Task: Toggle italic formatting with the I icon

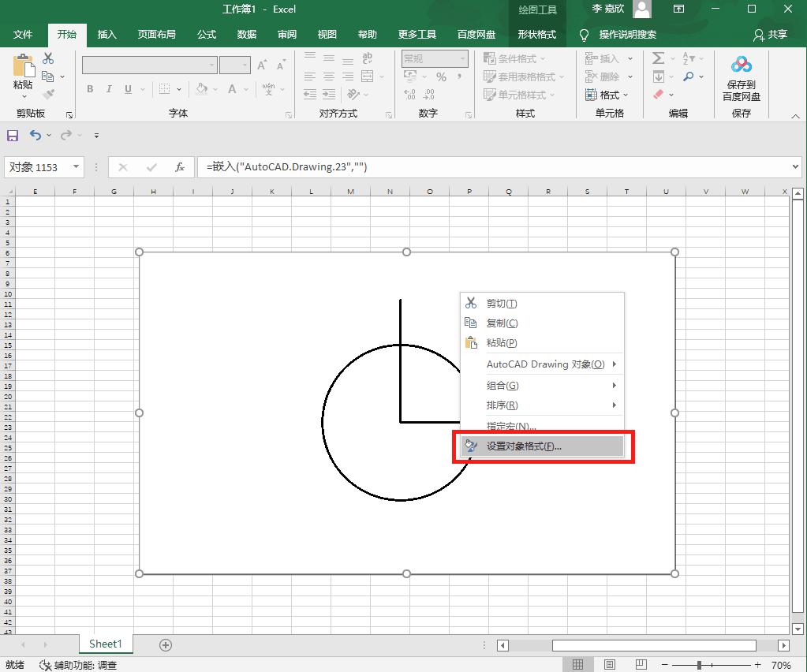Action: (108, 88)
